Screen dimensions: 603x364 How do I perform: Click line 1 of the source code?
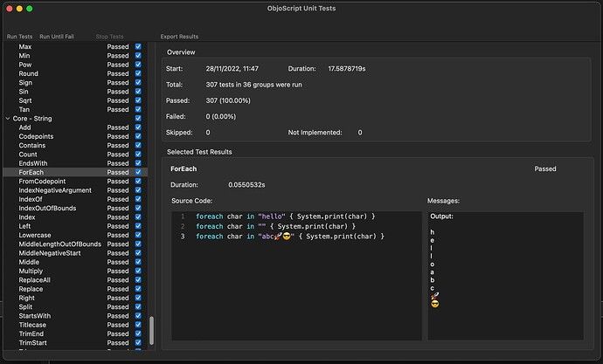tap(286, 216)
